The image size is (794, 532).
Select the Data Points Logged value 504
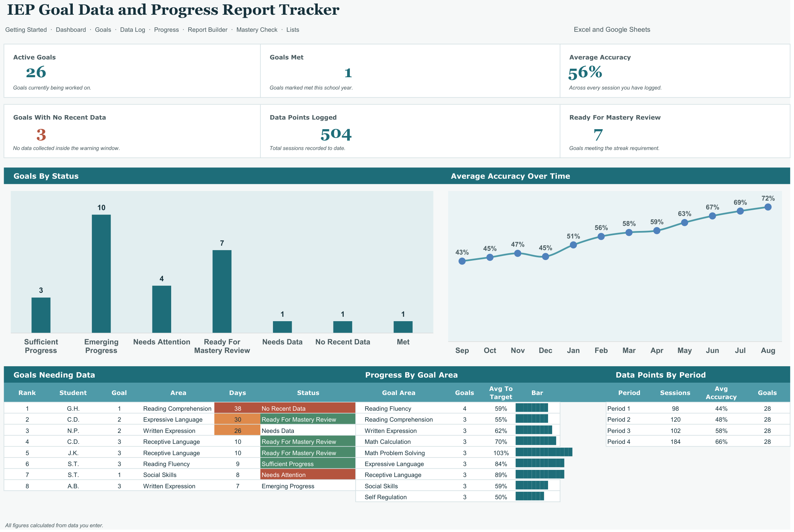(336, 135)
